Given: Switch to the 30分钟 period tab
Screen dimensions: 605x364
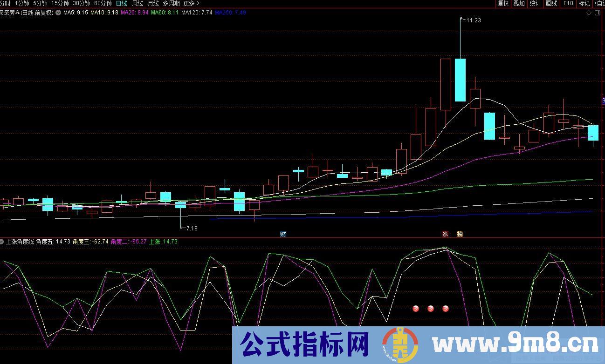Looking at the screenshot, I should coord(82,3).
